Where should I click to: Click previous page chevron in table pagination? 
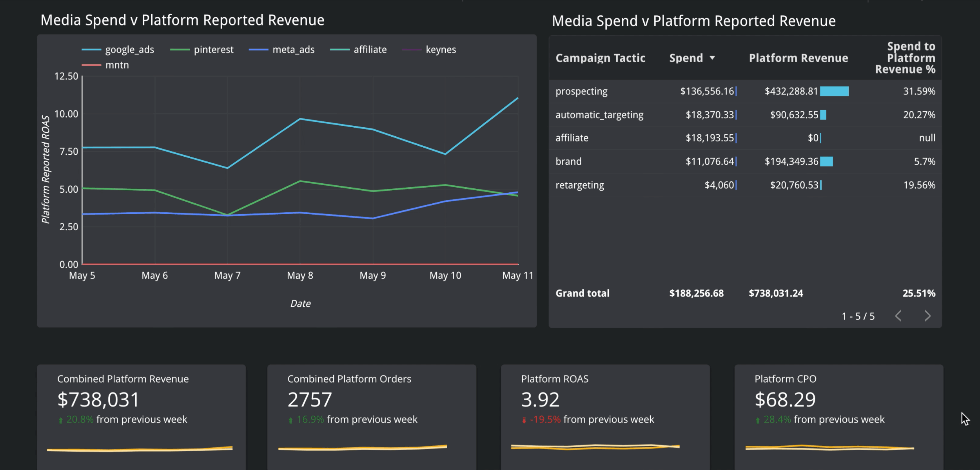(x=898, y=315)
